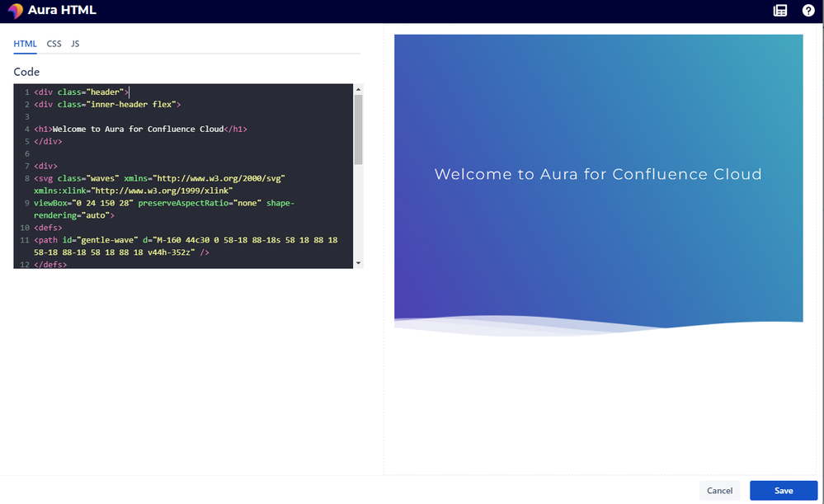Click the h1 Welcome to Aura code line
The image size is (824, 504).
tap(140, 130)
